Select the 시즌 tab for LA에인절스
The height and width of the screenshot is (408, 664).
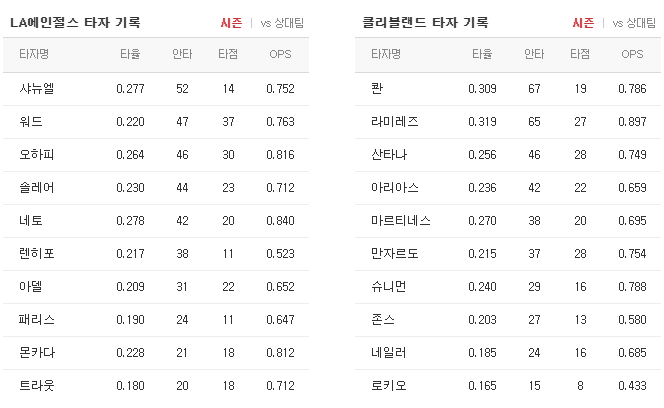coord(231,23)
